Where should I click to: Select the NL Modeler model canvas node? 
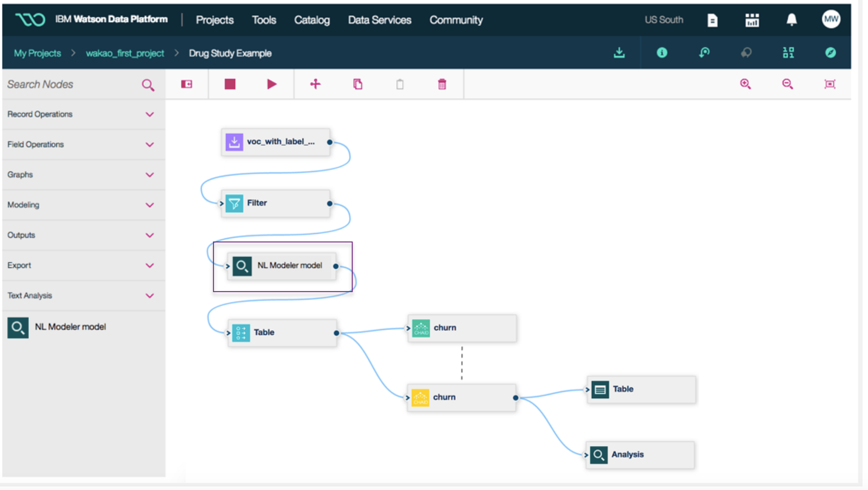coord(282,266)
